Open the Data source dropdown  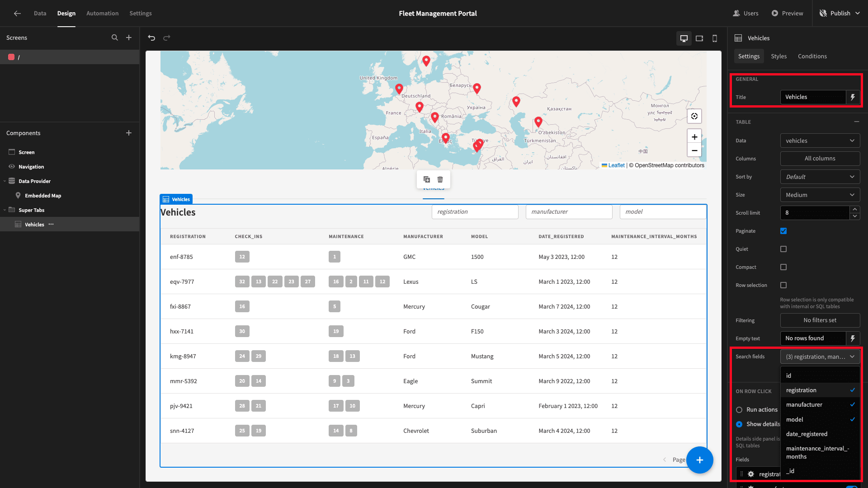tap(820, 141)
